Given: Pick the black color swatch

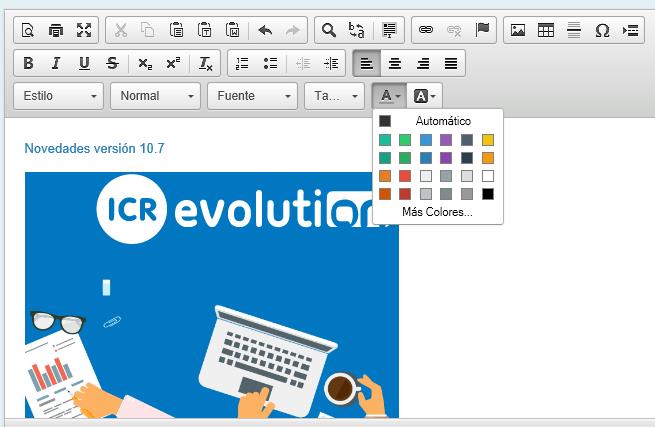Looking at the screenshot, I should (x=487, y=194).
